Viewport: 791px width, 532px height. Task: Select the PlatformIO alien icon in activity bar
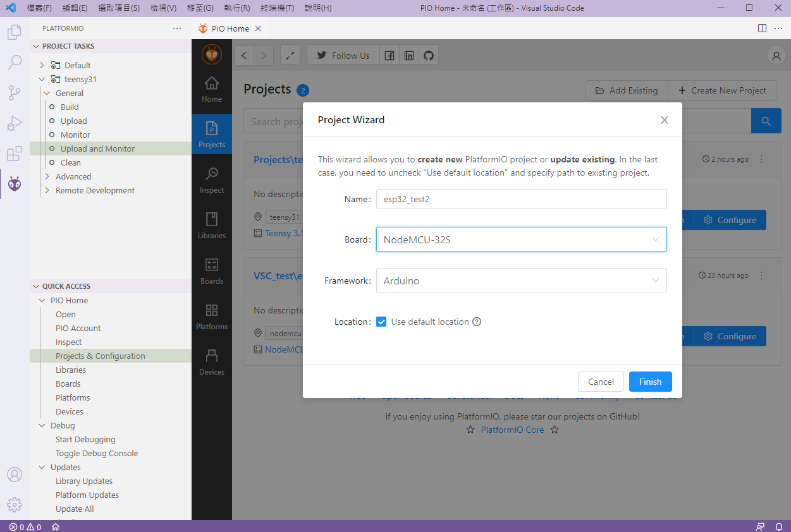point(15,184)
